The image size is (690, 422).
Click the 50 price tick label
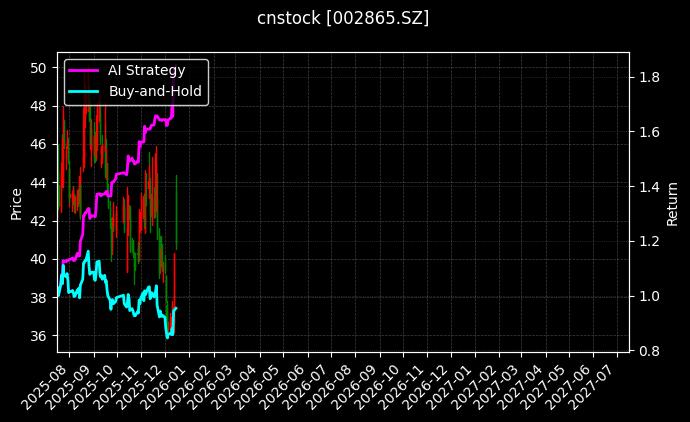click(x=39, y=68)
